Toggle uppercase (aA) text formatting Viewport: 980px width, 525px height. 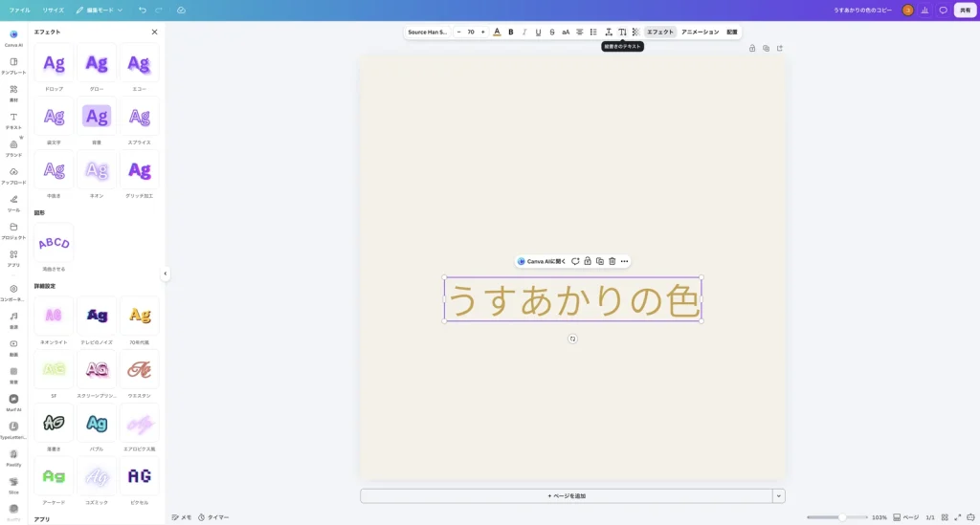(566, 32)
